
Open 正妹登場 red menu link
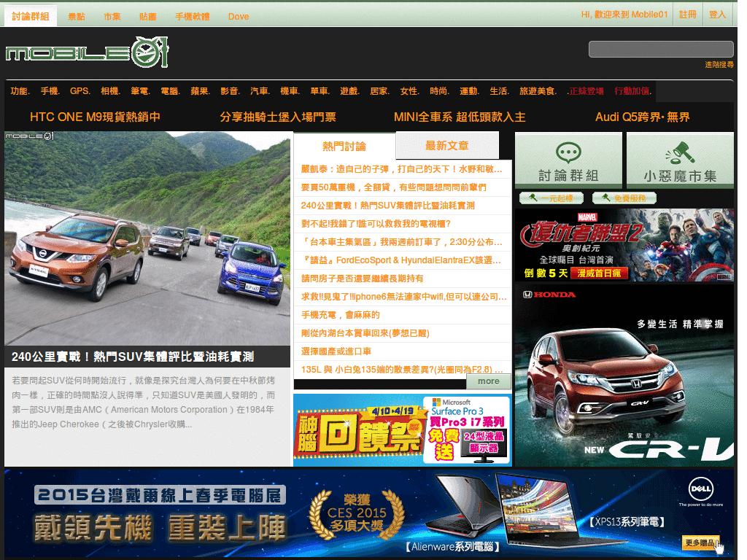[x=586, y=91]
